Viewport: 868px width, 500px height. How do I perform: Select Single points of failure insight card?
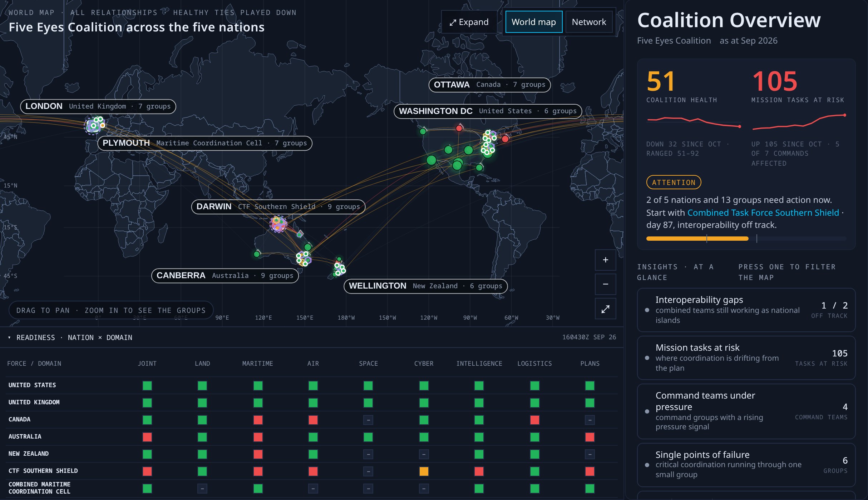746,465
